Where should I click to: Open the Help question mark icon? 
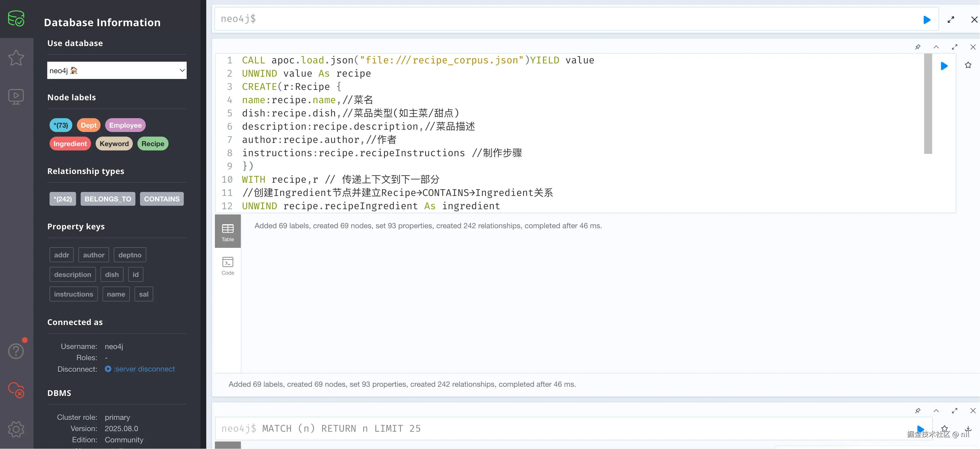coord(16,351)
